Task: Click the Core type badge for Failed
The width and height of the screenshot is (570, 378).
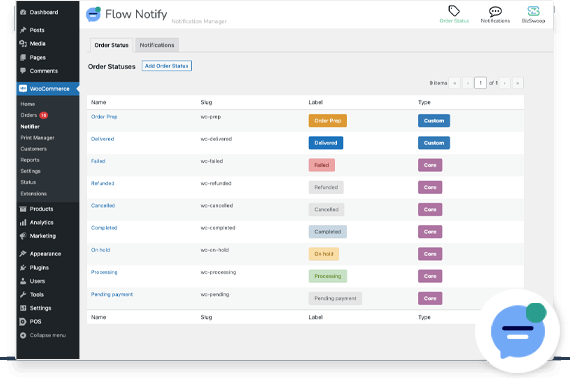Action: (x=430, y=165)
